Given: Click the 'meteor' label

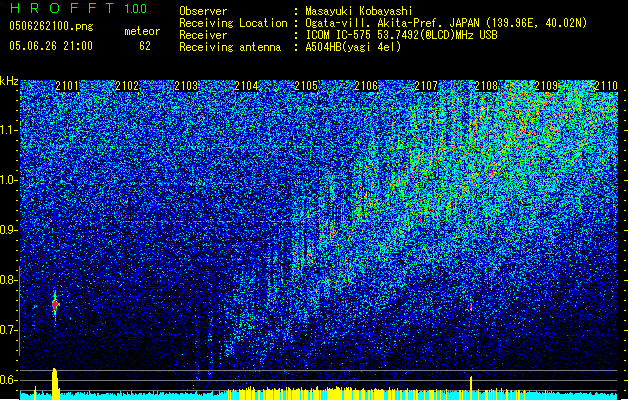Looking at the screenshot, I should click(x=142, y=31).
